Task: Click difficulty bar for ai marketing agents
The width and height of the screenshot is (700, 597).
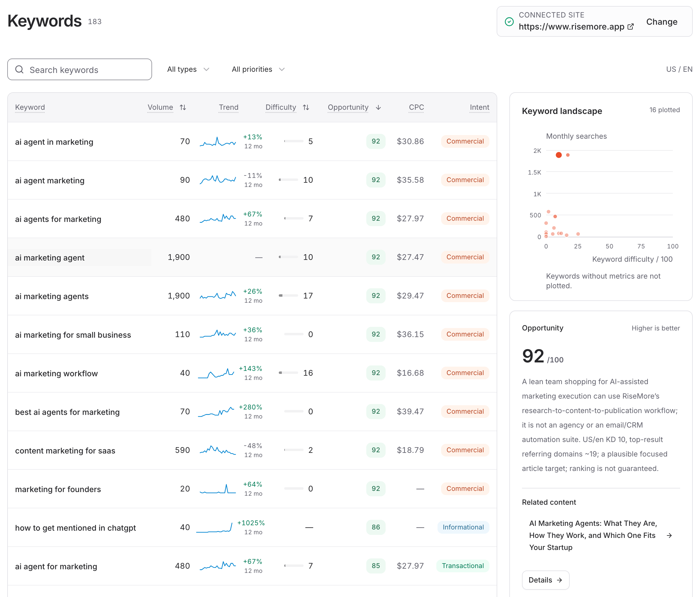Action: tap(288, 295)
